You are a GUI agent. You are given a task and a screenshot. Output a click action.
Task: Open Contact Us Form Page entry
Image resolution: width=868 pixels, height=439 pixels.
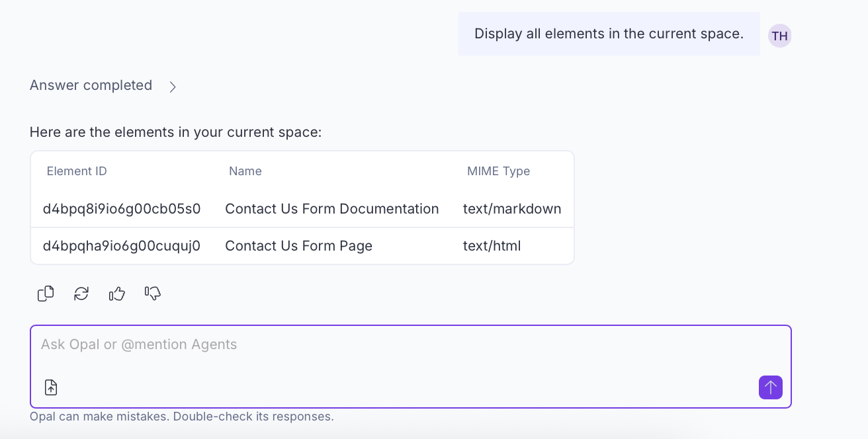click(298, 246)
